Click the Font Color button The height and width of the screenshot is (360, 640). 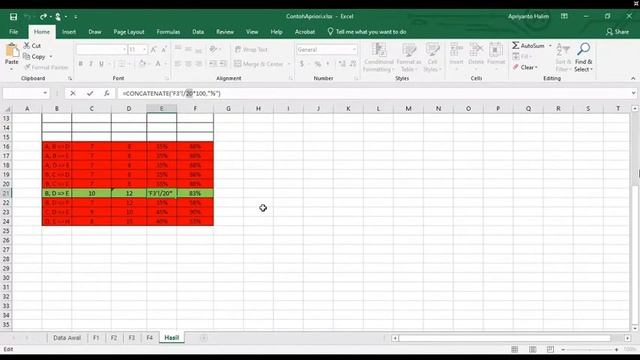point(158,64)
